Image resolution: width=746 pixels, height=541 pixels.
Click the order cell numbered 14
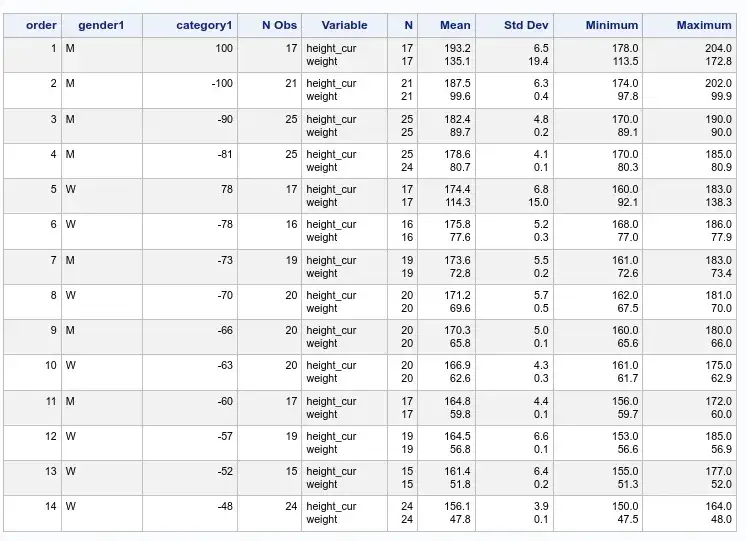click(50, 506)
